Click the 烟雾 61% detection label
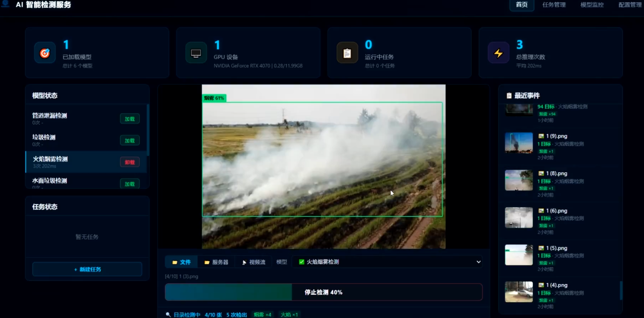The width and height of the screenshot is (644, 318). (x=214, y=98)
